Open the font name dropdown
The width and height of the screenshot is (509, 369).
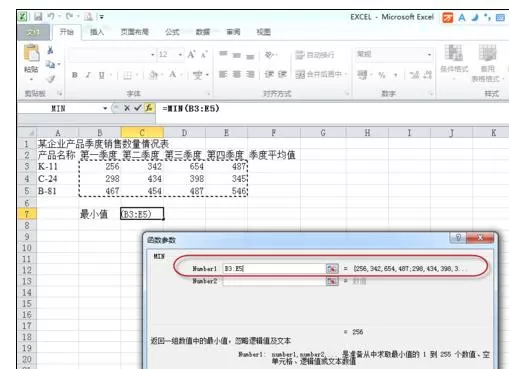pyautogui.click(x=153, y=54)
